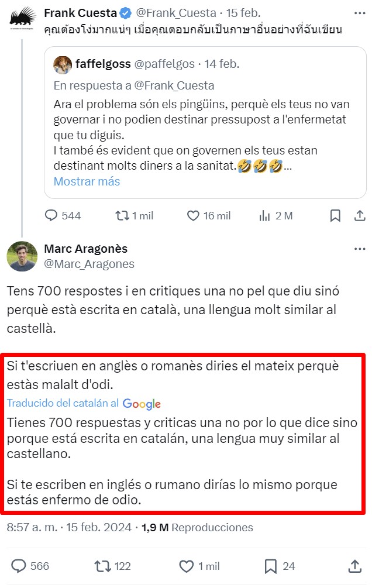Unlike the tweet showing 16 mil likes
This screenshot has width=372, height=588.
[193, 216]
